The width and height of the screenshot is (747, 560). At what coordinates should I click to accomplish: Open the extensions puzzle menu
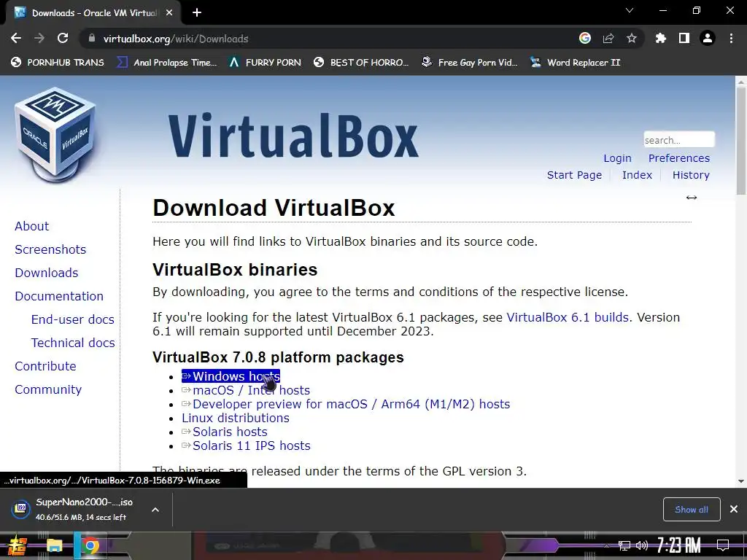661,38
